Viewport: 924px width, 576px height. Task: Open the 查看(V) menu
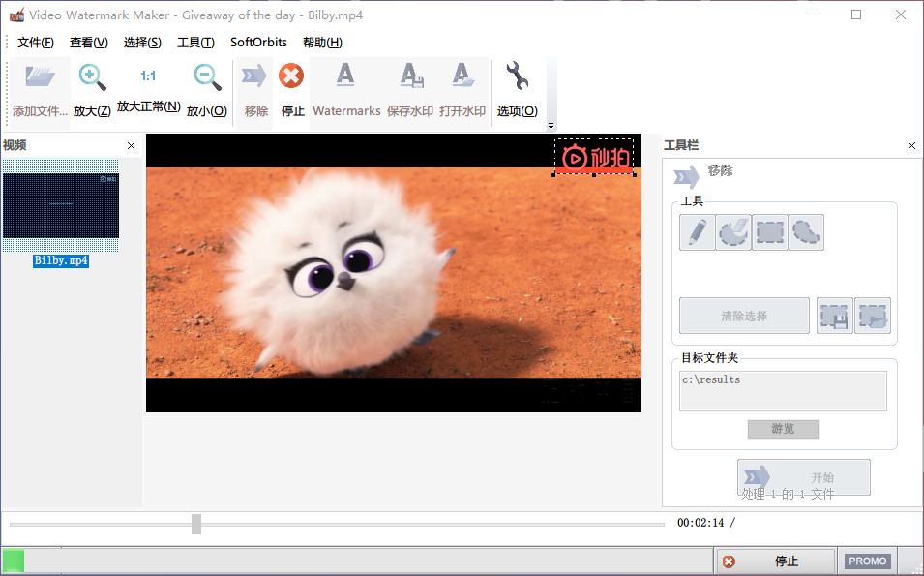pos(89,43)
